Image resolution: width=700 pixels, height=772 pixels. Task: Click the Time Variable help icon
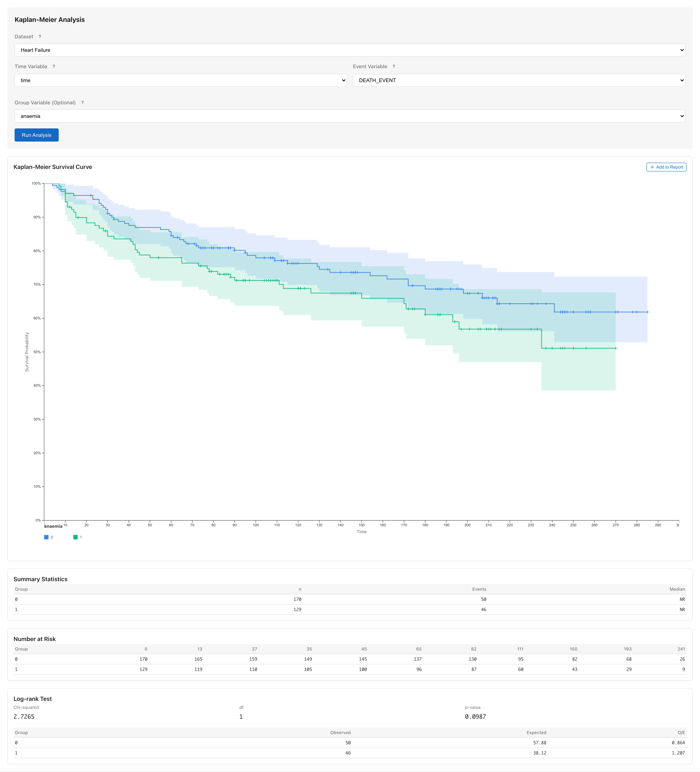pyautogui.click(x=54, y=67)
